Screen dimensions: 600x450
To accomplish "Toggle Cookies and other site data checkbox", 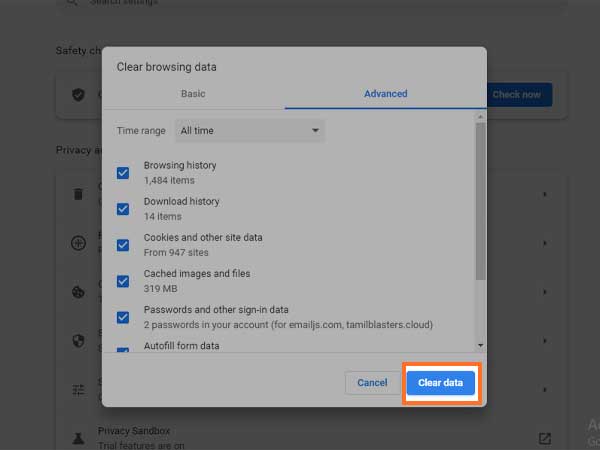I will [123, 245].
